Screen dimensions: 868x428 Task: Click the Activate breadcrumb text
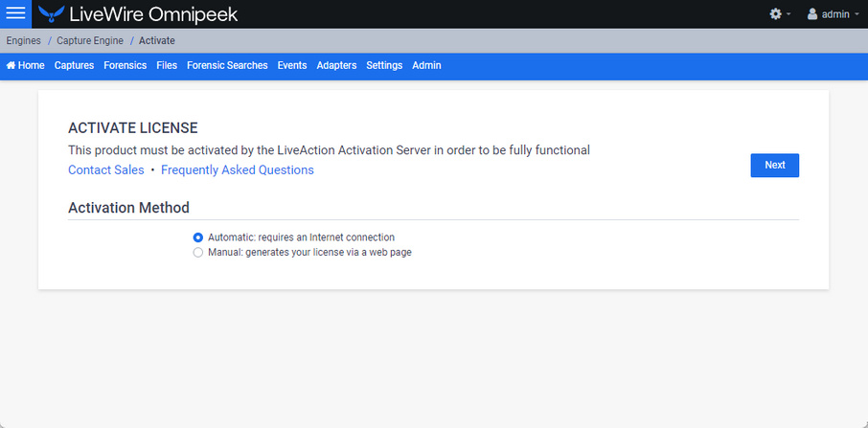tap(157, 41)
